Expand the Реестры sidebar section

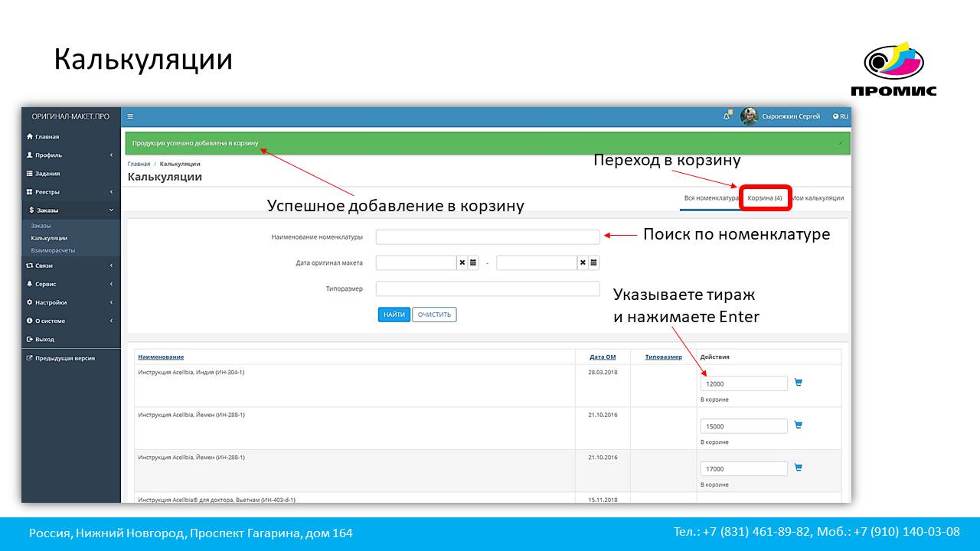pos(70,192)
